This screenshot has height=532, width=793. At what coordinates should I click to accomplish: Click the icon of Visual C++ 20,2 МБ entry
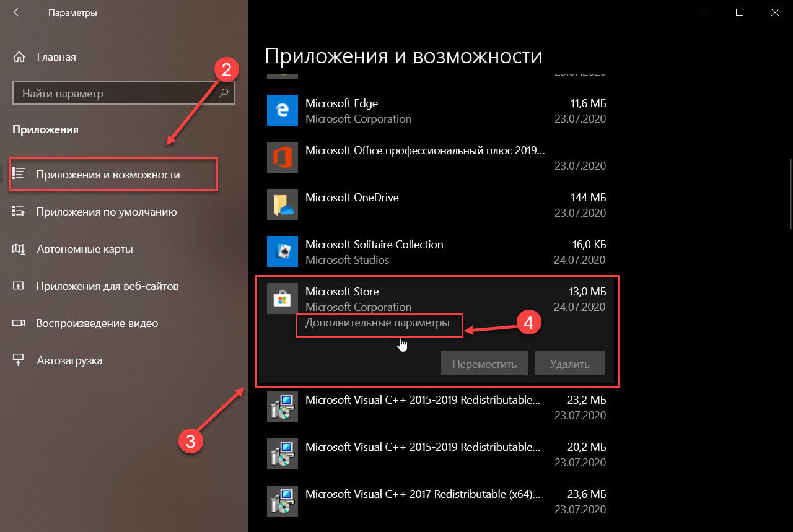point(282,454)
